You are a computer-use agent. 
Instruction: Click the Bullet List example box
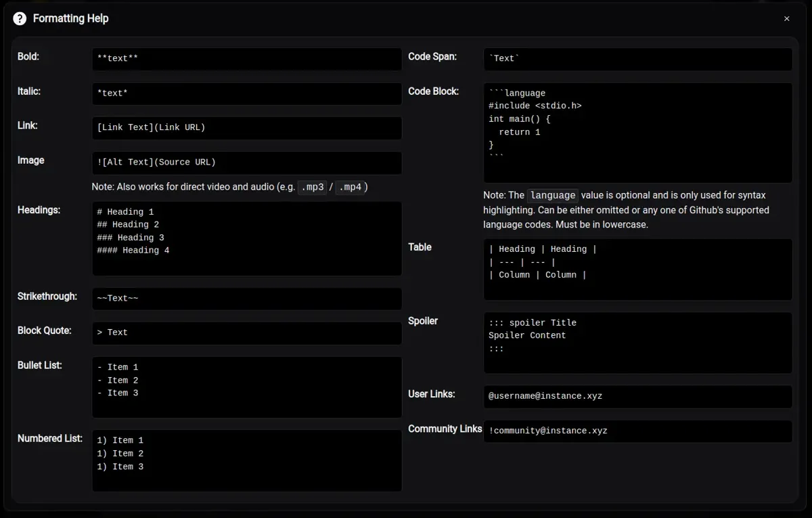point(247,387)
